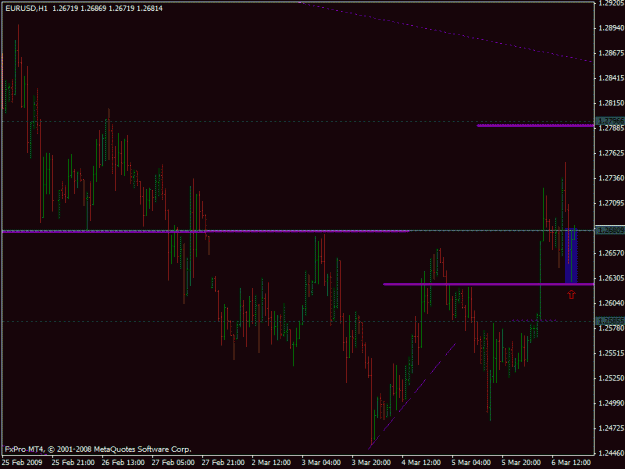Click the 1.26570 price scale value
The height and width of the screenshot is (469, 625).
611,253
